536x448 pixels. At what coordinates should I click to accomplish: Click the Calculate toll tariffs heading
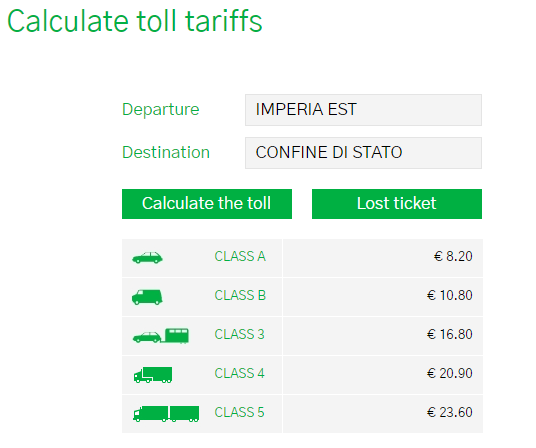click(135, 21)
